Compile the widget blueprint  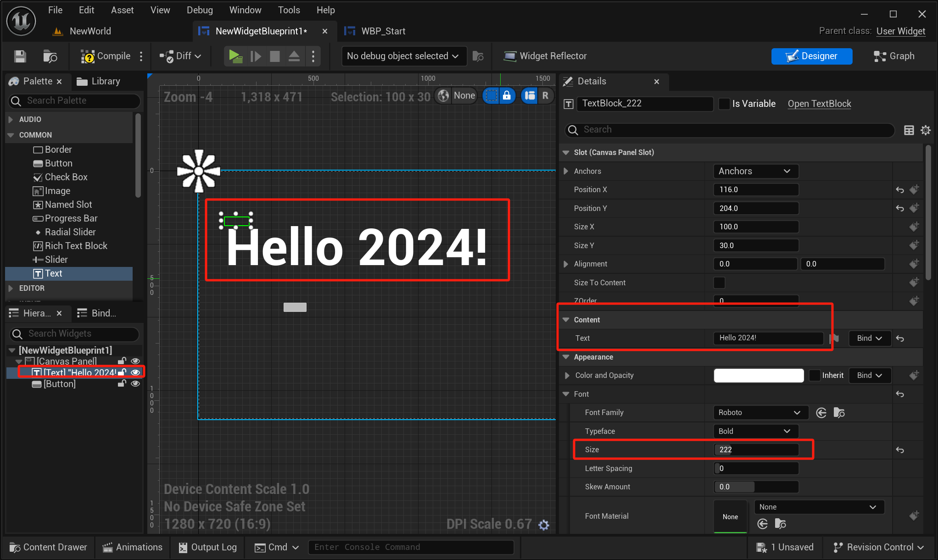coord(106,56)
